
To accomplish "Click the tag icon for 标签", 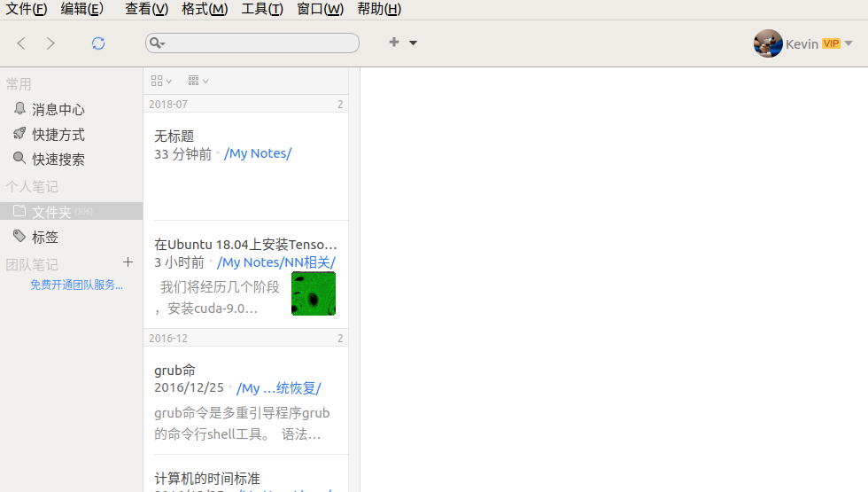I will click(x=19, y=236).
